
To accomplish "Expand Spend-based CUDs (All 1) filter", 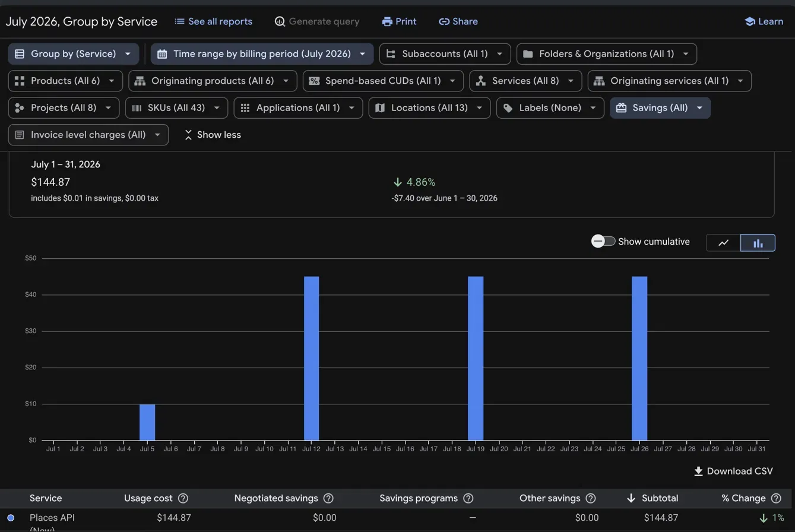I will (383, 81).
